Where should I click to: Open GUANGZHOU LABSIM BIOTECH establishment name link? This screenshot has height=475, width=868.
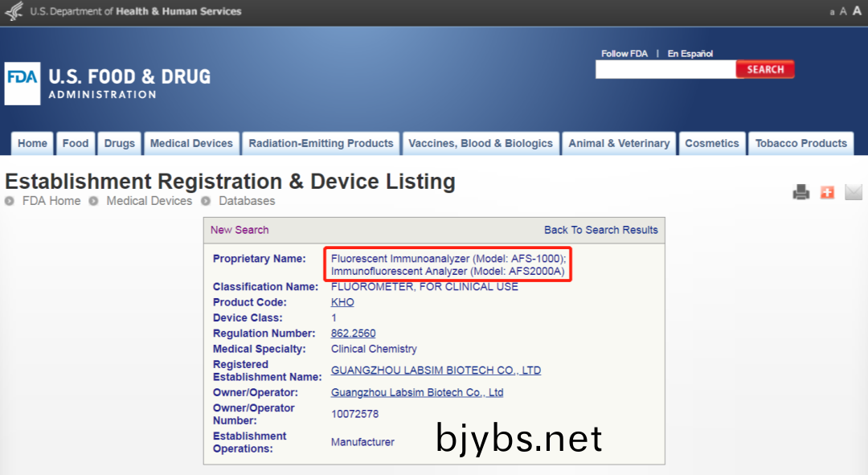pyautogui.click(x=436, y=371)
